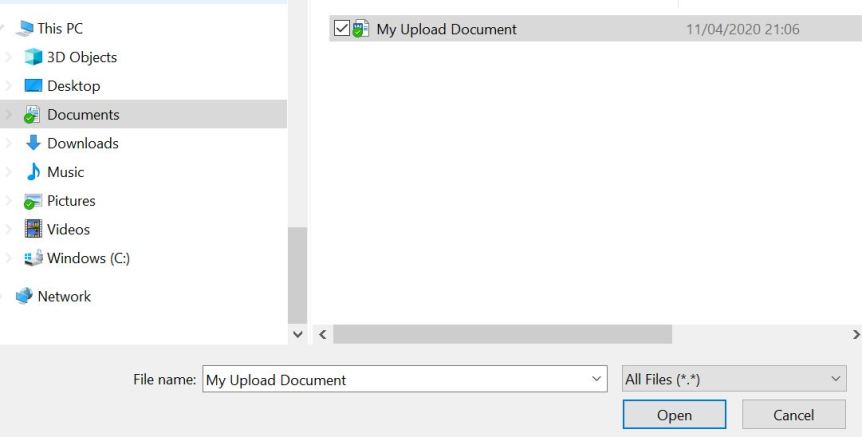Select the Downloads label in navigation pane
The width and height of the screenshot is (862, 437).
[82, 143]
